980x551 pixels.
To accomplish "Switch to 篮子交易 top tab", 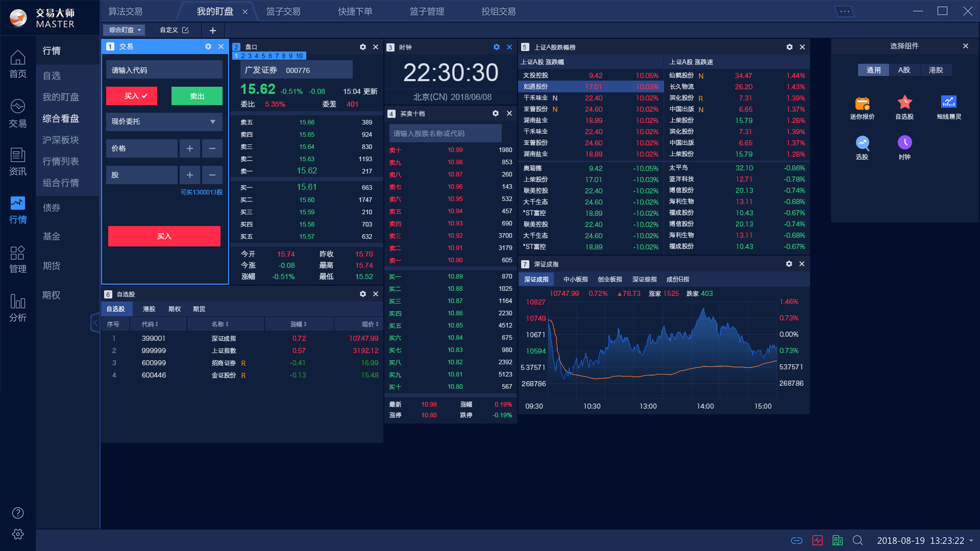I will coord(283,11).
